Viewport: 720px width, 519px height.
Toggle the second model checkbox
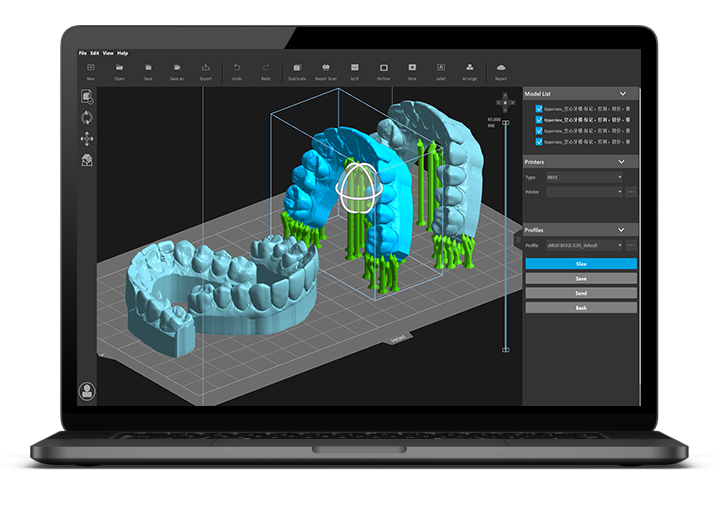coord(540,119)
